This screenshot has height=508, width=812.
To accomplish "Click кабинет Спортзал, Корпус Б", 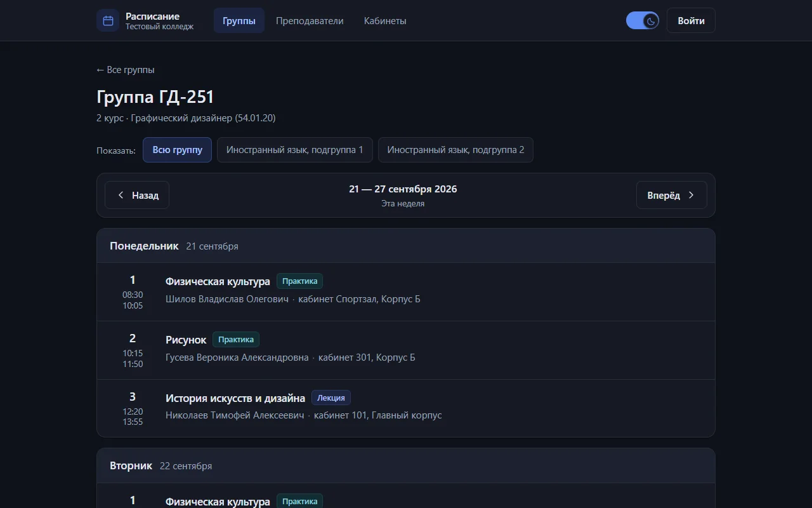I will point(359,298).
